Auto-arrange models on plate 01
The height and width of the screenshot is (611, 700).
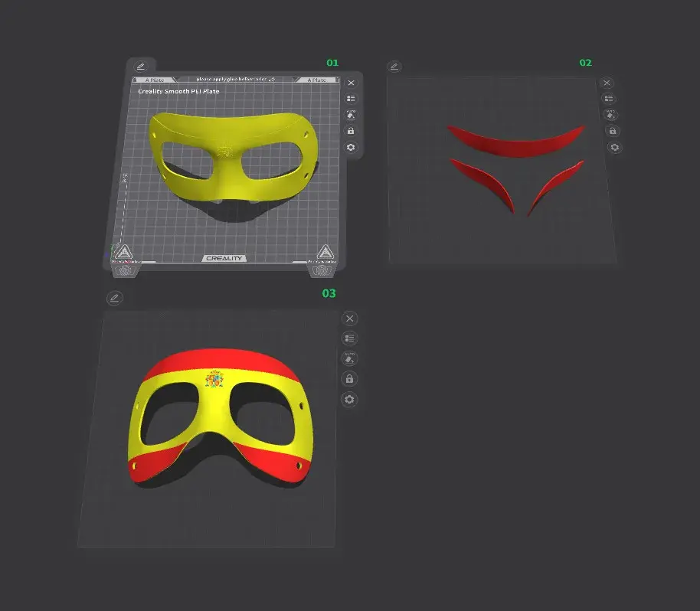pos(351,115)
